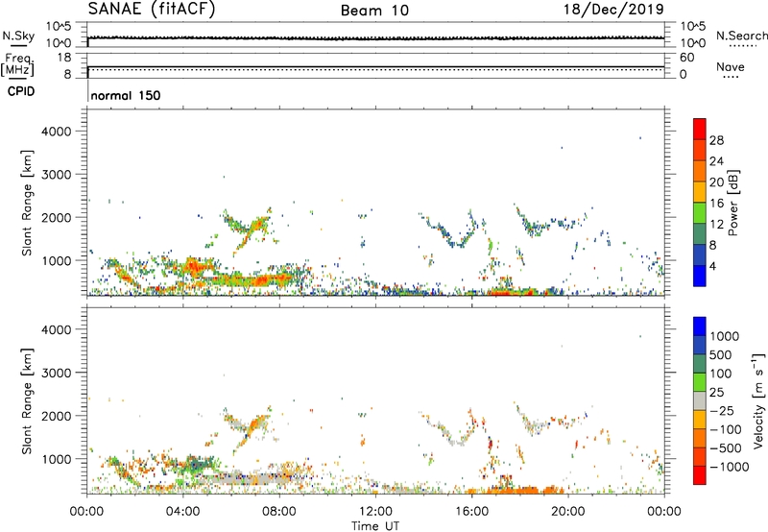Select the "normal 150" CPID text

click(126, 95)
